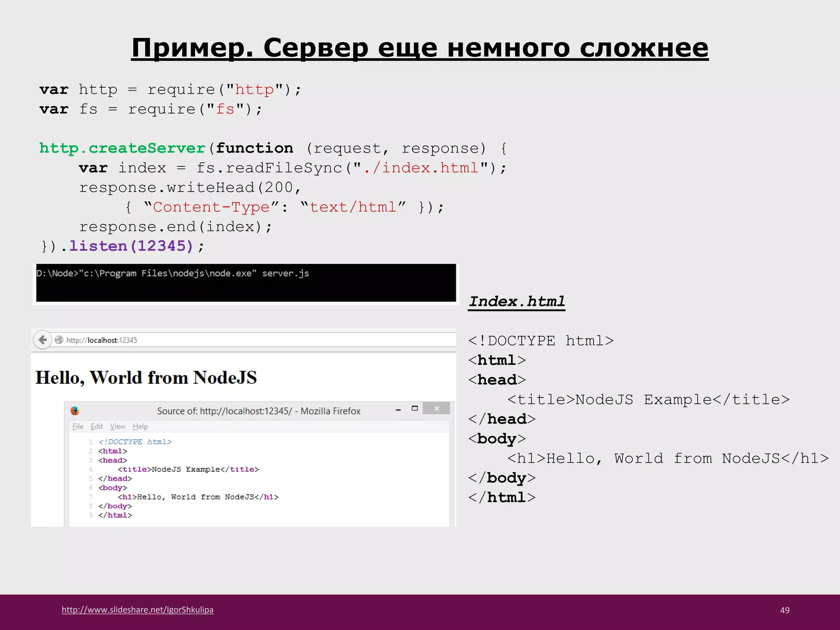Screen dimensions: 840x630
Task: Click source line 1 <!DOCTYPE html>
Action: click(x=135, y=442)
